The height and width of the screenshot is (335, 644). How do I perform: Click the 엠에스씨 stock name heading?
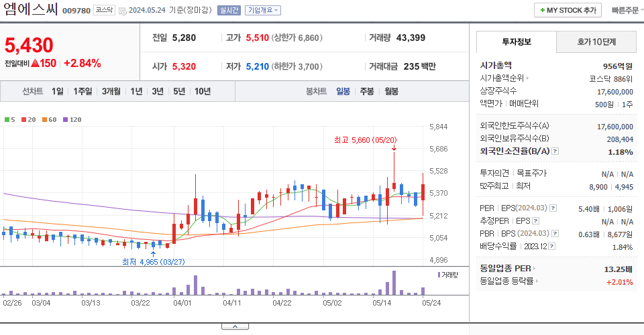tap(30, 9)
